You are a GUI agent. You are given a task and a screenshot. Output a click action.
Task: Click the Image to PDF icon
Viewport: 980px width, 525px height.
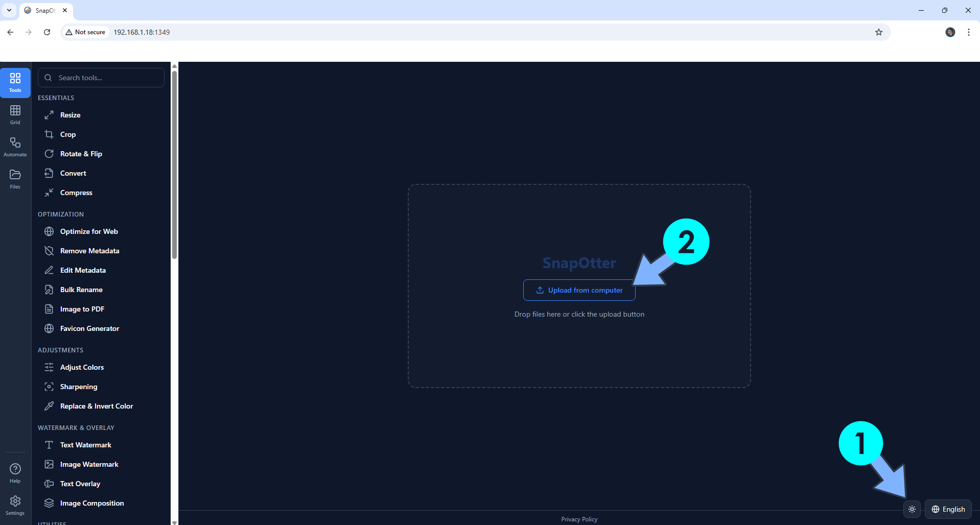tap(49, 309)
